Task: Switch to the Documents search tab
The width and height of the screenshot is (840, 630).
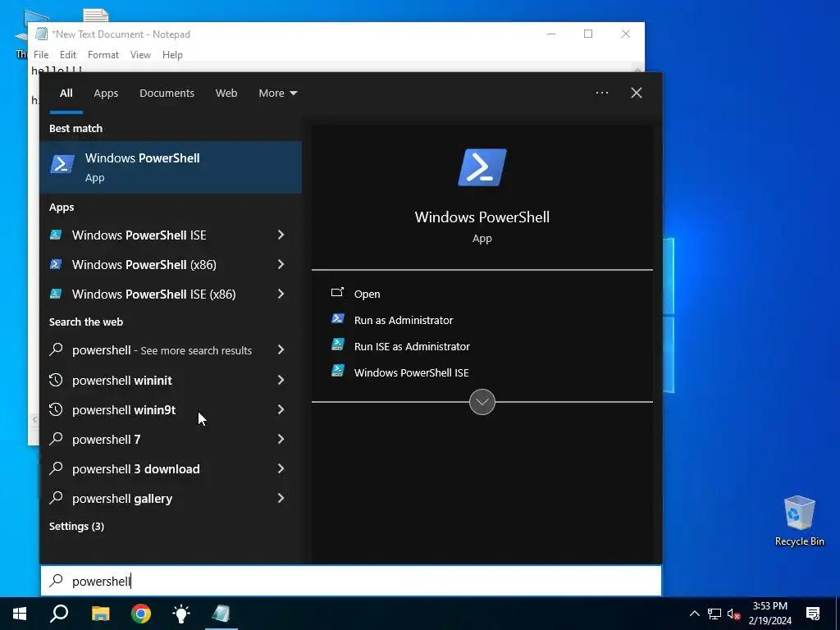Action: [x=167, y=93]
